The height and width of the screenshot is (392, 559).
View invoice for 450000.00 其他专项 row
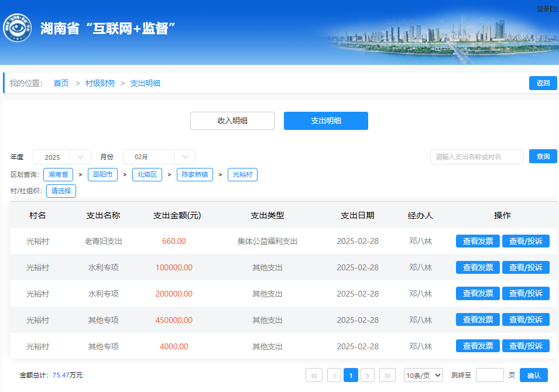pos(478,319)
